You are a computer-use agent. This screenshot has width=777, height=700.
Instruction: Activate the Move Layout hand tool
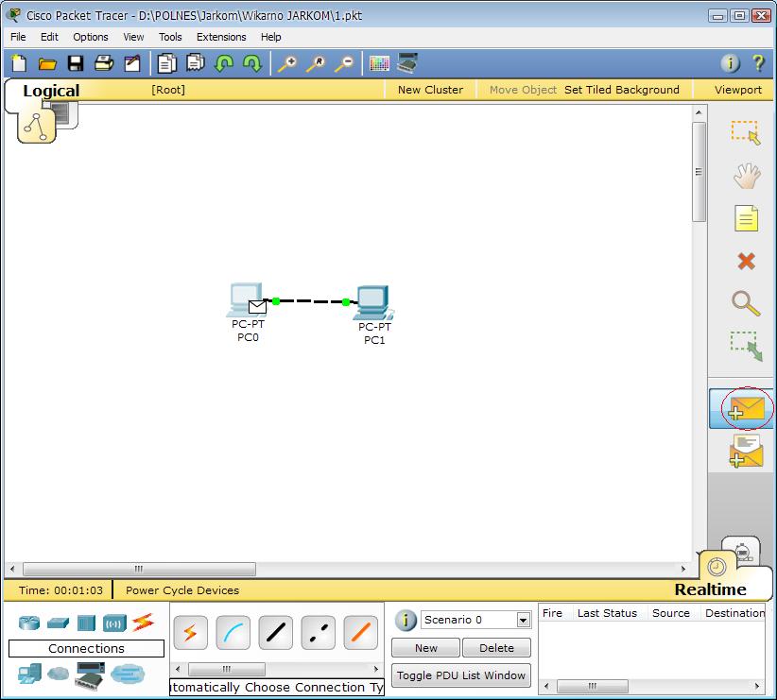(x=746, y=176)
